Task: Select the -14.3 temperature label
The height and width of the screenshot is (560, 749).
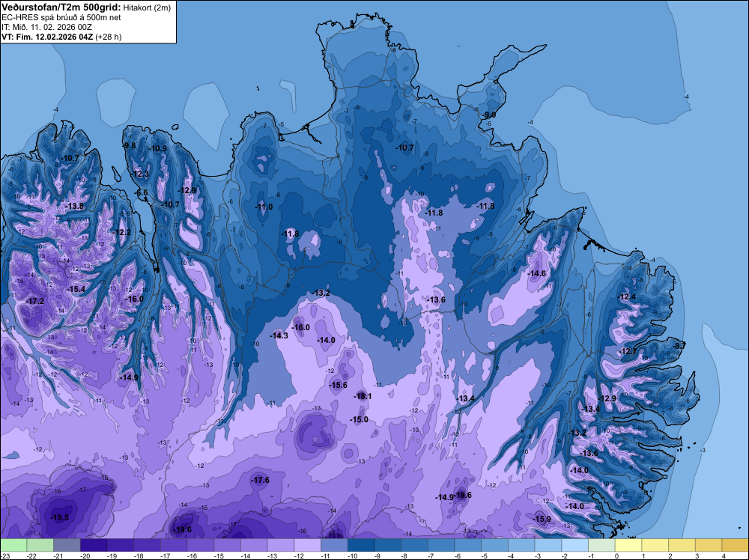Action: pyautogui.click(x=279, y=335)
